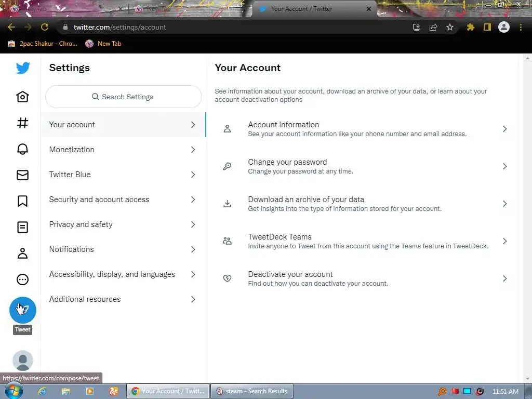
Task: Select Twitter Blue settings row
Action: point(124,175)
